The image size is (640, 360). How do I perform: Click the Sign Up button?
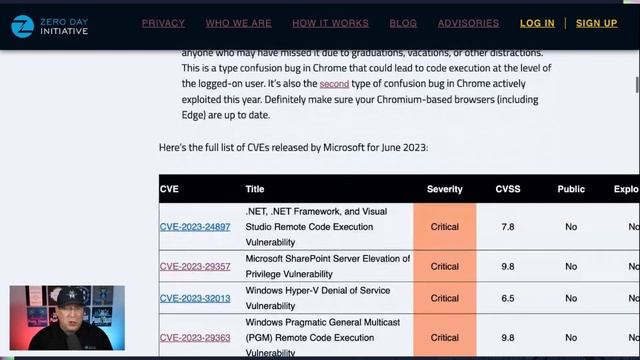pyautogui.click(x=596, y=23)
